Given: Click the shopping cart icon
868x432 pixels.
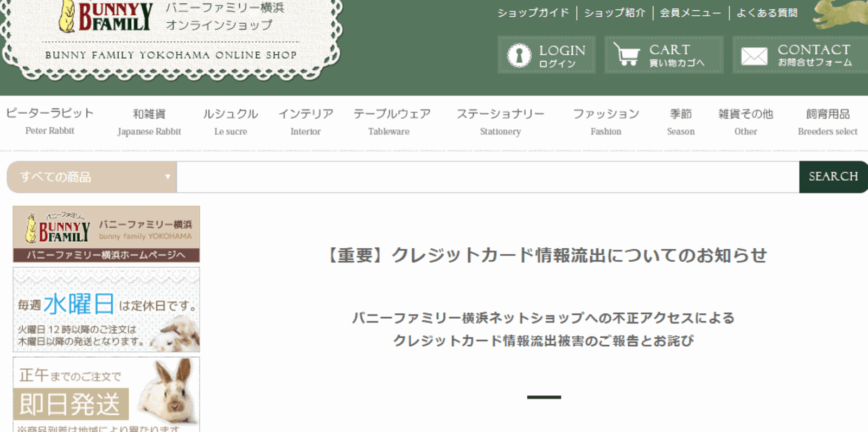Looking at the screenshot, I should tap(627, 54).
